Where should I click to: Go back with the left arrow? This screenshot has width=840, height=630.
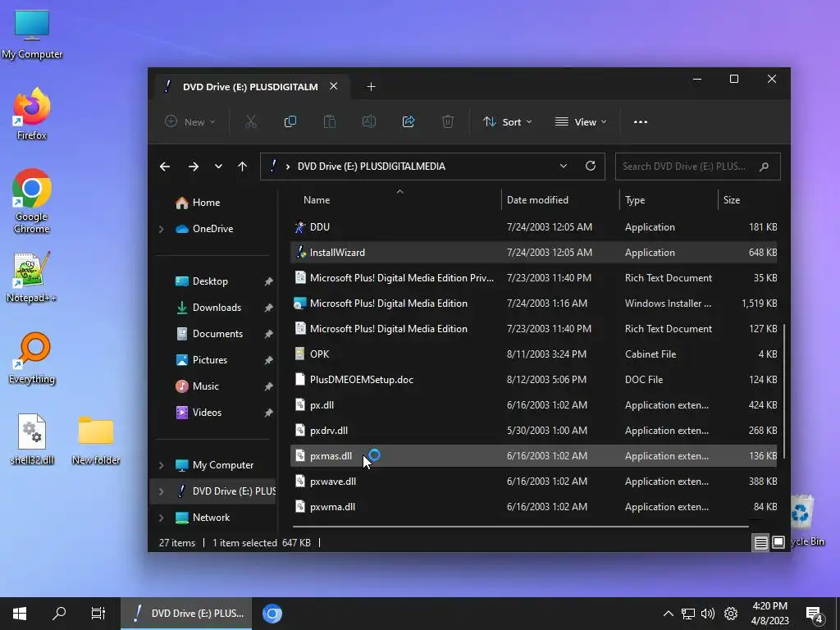click(165, 167)
